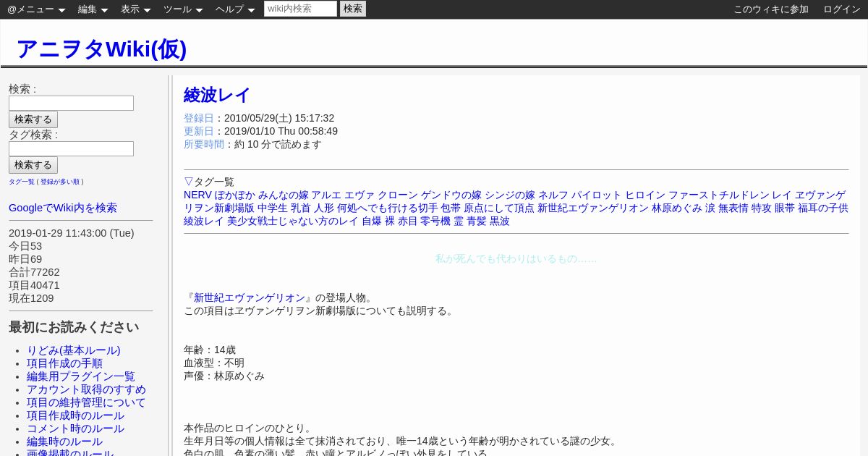Click the 所要時間 label link
This screenshot has width=868, height=456.
click(204, 144)
